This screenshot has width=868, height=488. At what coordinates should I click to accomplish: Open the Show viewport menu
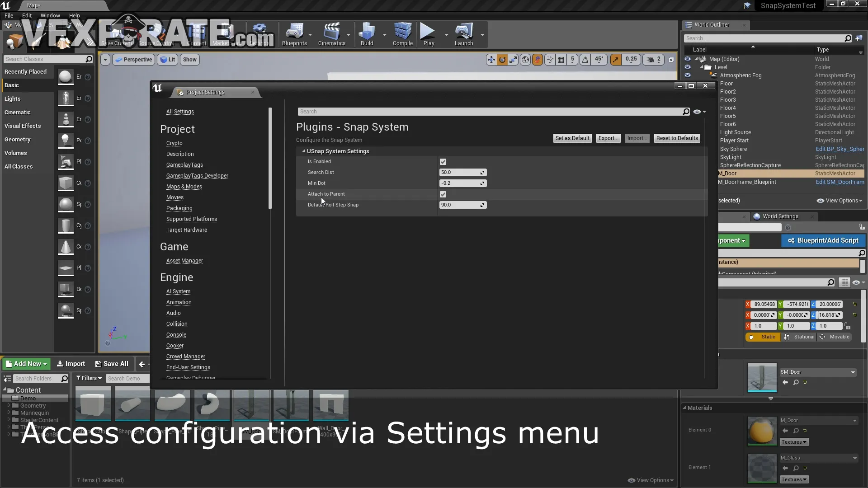pyautogui.click(x=190, y=60)
